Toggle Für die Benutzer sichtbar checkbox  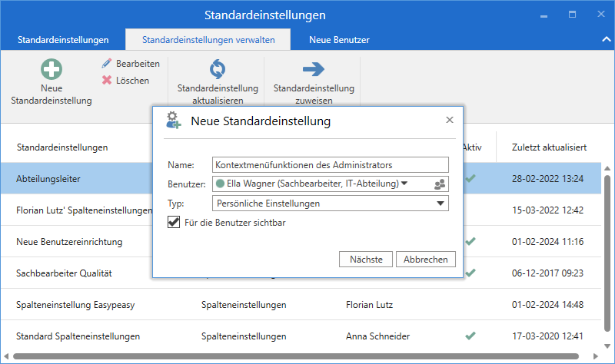[x=174, y=223]
